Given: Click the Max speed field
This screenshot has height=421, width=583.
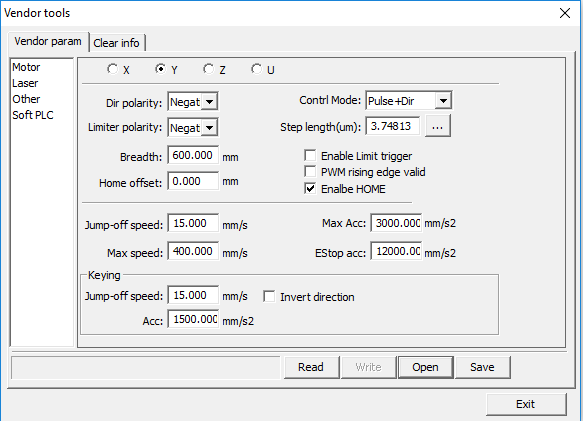Looking at the screenshot, I should point(193,251).
